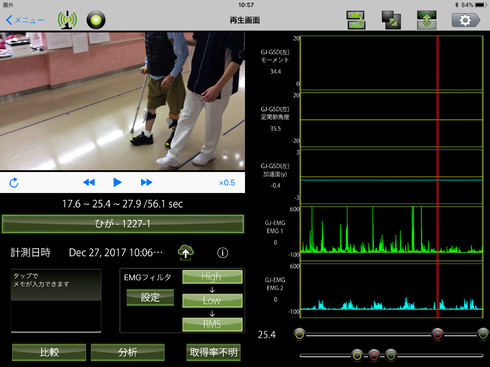Reload the video with the loop arrow

14,183
